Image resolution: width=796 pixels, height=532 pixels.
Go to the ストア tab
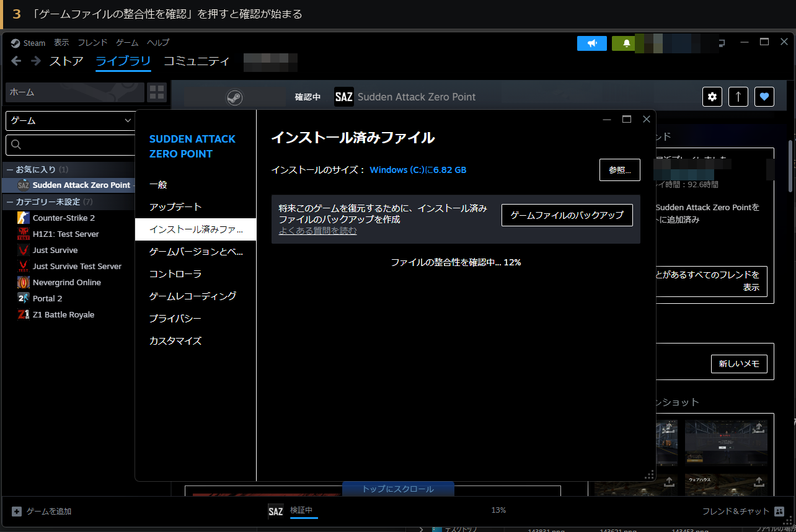tap(66, 61)
